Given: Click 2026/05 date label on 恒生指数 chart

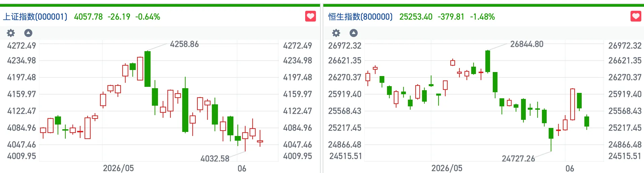Looking at the screenshot, I should pos(447,168).
